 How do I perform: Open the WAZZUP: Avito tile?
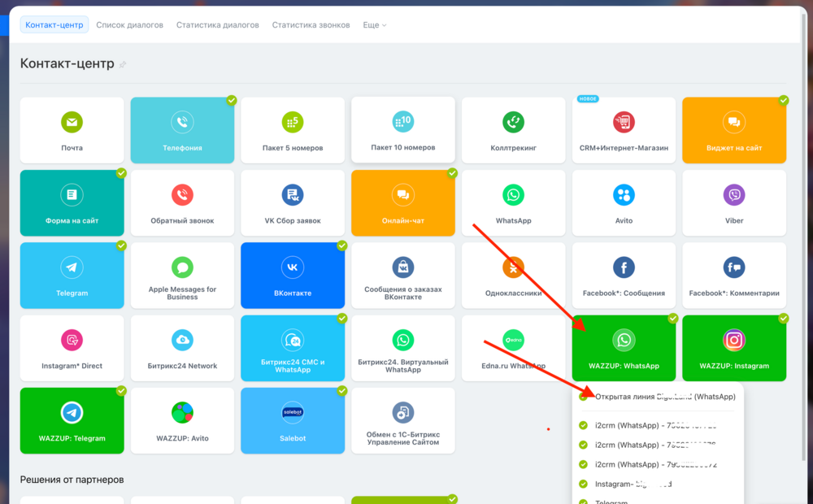coord(182,420)
